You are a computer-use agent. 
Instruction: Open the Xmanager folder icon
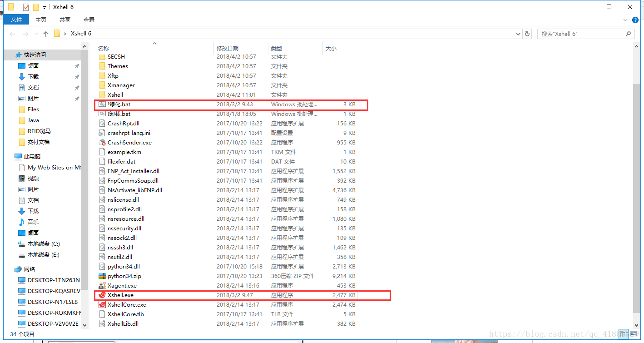(102, 85)
